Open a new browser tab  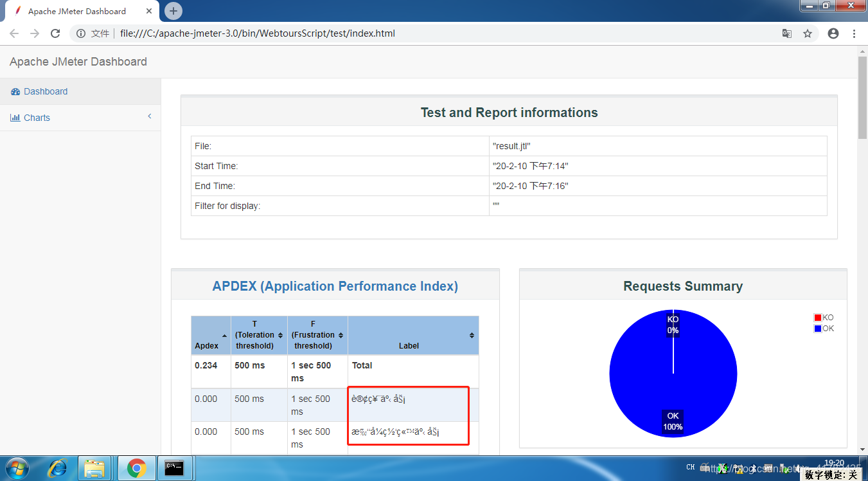click(x=173, y=11)
